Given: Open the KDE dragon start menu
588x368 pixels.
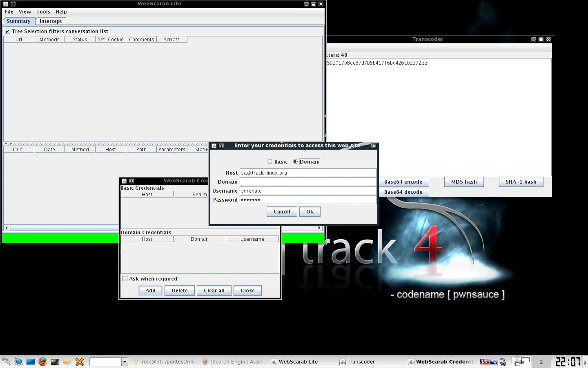Looking at the screenshot, I should pyautogui.click(x=6, y=362).
